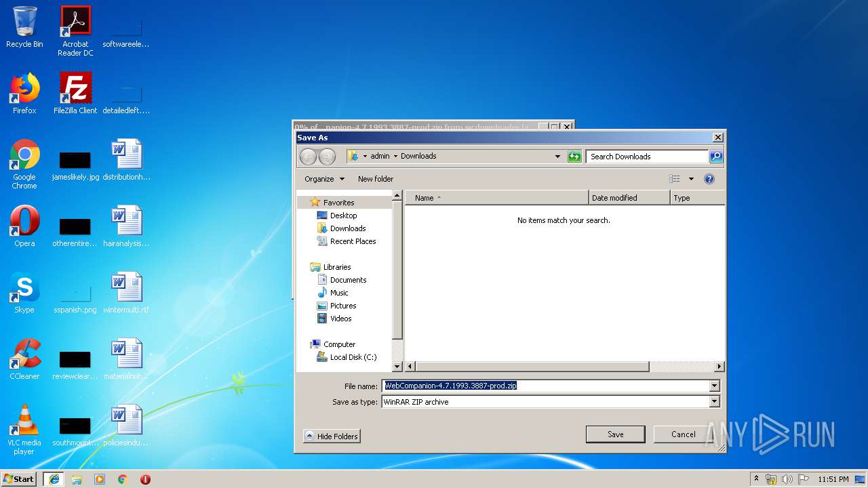
Task: Launch Opera browser desktop shortcut
Action: pyautogui.click(x=24, y=226)
